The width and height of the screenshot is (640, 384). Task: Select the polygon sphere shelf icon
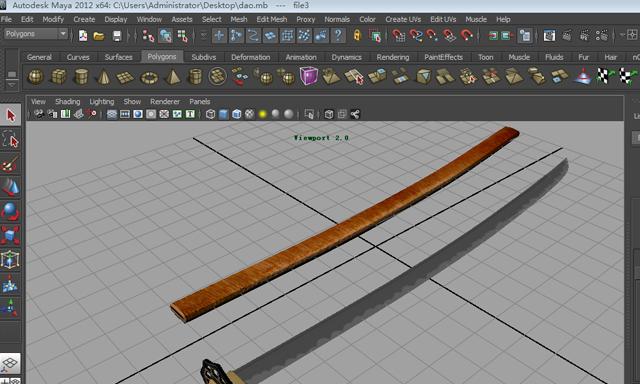36,76
